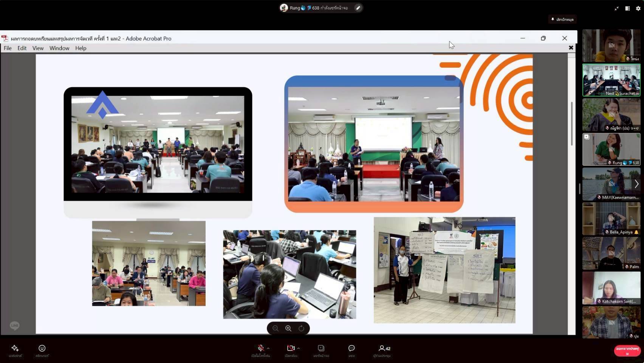The width and height of the screenshot is (644, 363).
Task: Open the Window menu
Action: click(x=59, y=48)
